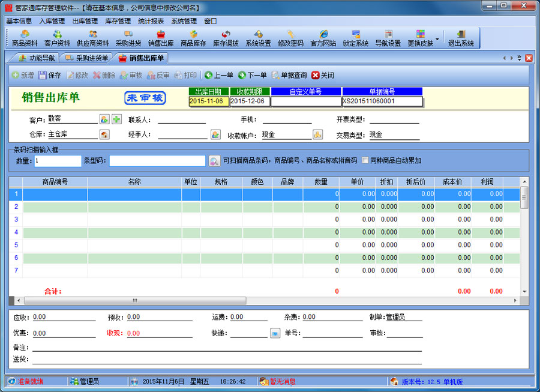Switch to the 采购进货单 tab
540x392 pixels.
(87, 58)
